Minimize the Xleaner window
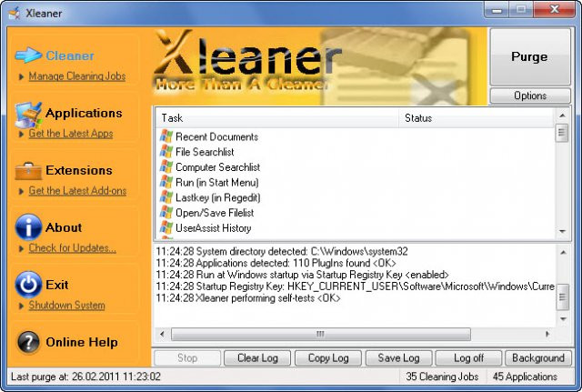The height and width of the screenshot is (392, 582). point(497,10)
